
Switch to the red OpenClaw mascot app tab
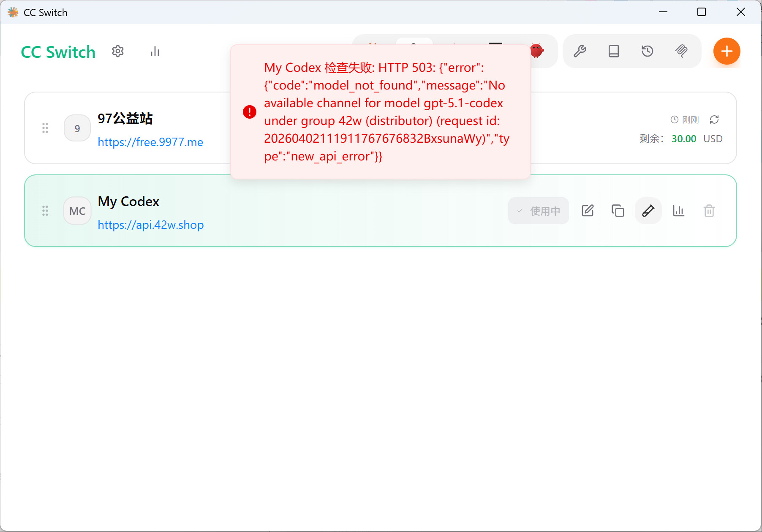click(x=537, y=51)
